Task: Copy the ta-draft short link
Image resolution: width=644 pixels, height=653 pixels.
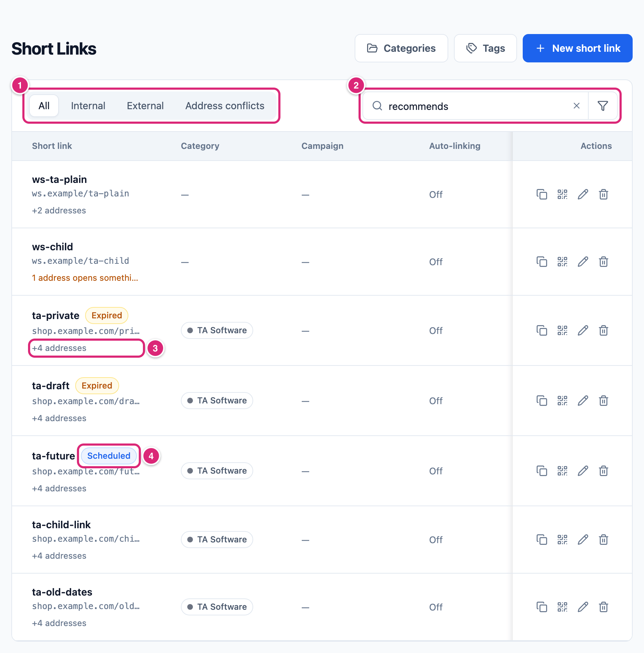Action: [x=542, y=401]
